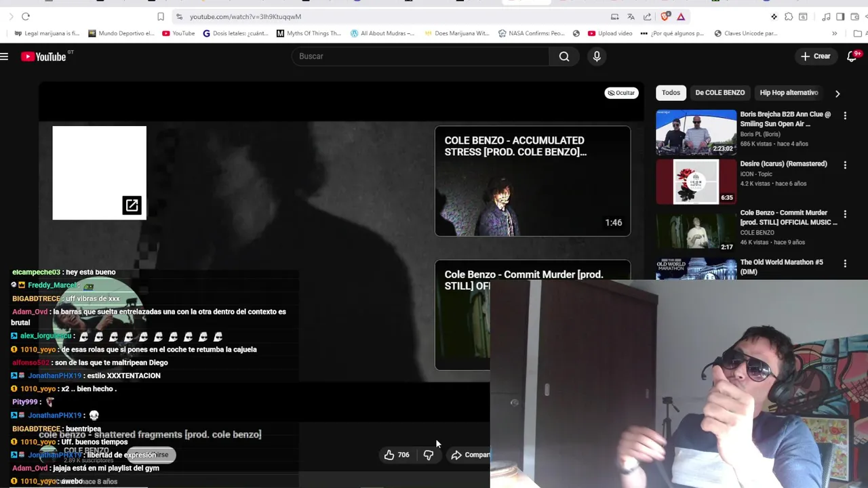This screenshot has height=488, width=868.
Task: Like the video with thumbs up 706
Action: pos(397,455)
